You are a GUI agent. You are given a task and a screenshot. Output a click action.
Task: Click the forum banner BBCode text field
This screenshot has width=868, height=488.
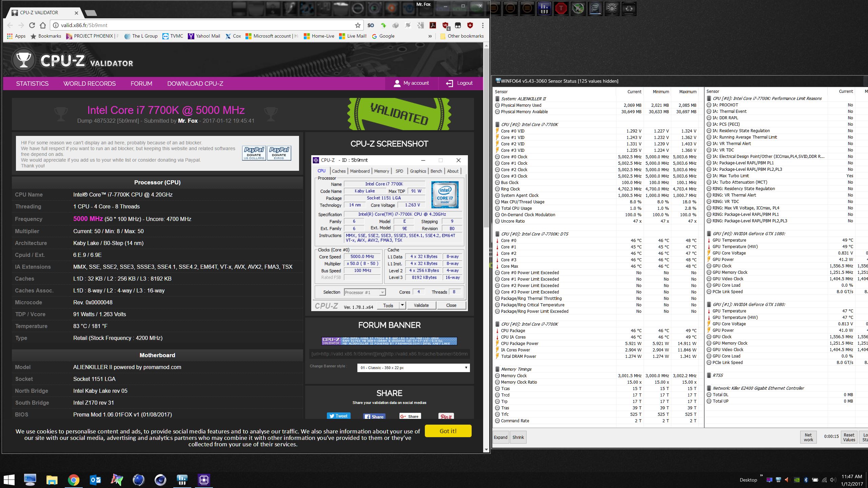pos(389,354)
